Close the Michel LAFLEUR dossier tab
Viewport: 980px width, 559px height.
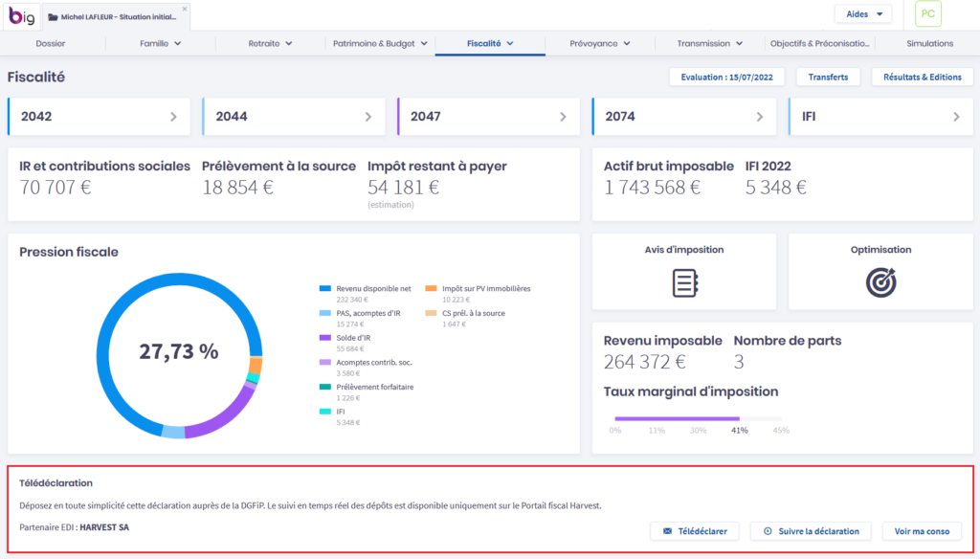click(x=185, y=9)
